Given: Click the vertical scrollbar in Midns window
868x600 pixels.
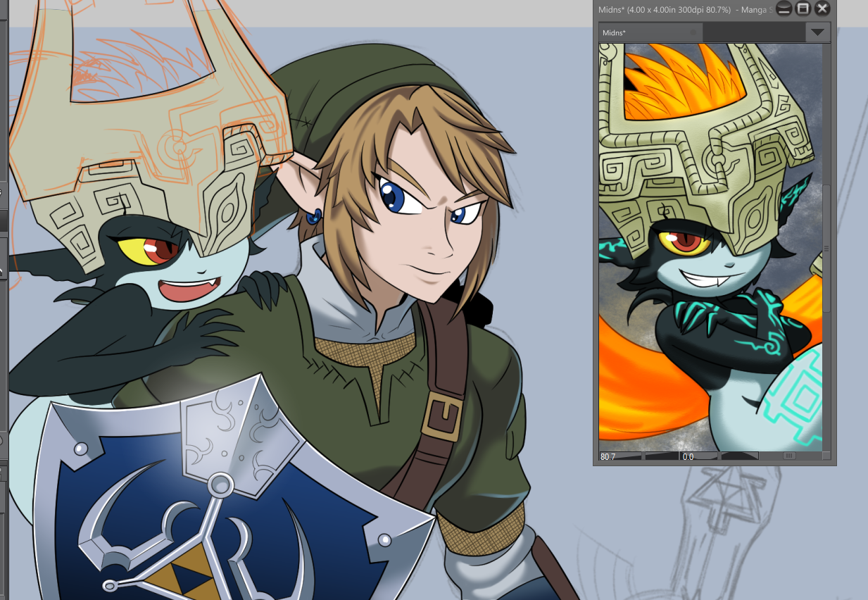Looking at the screenshot, I should click(826, 247).
